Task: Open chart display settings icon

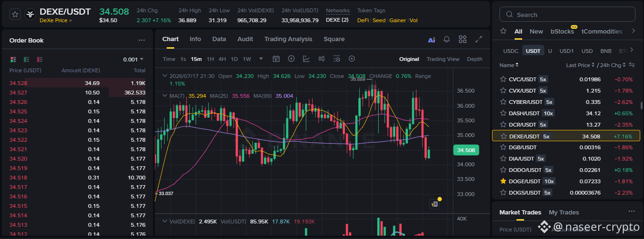Action: [337, 59]
